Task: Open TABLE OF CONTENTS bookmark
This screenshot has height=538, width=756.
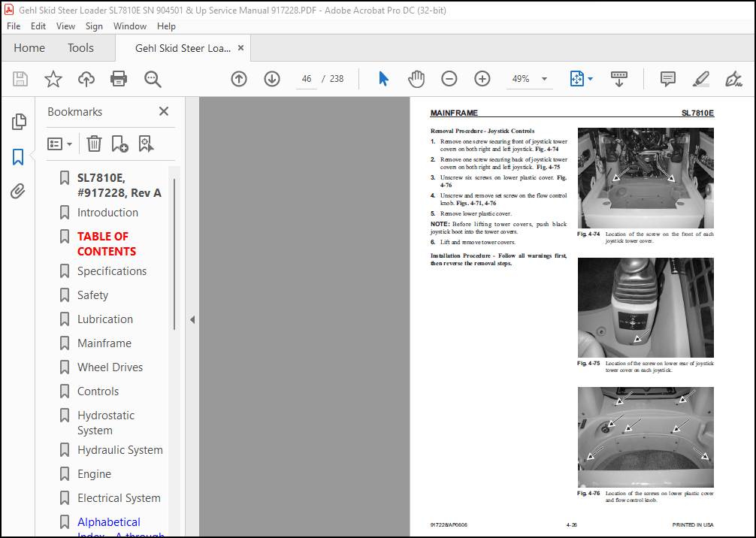Action: point(107,244)
